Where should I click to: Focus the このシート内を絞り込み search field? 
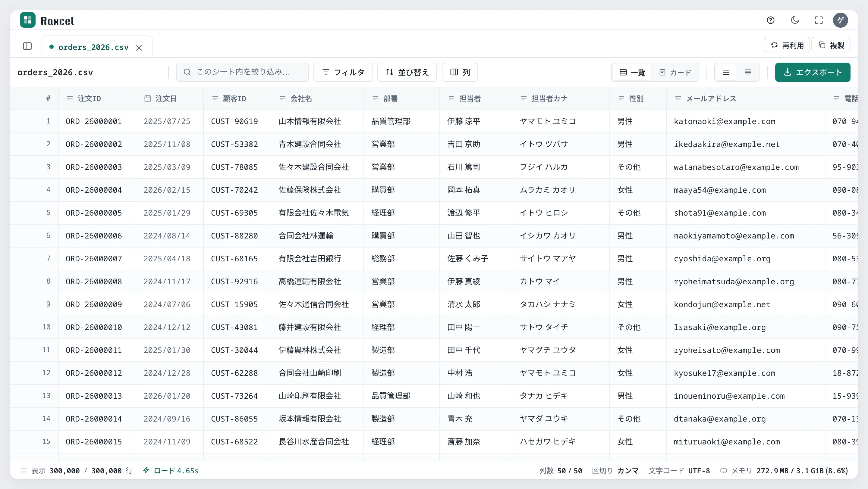coord(242,72)
